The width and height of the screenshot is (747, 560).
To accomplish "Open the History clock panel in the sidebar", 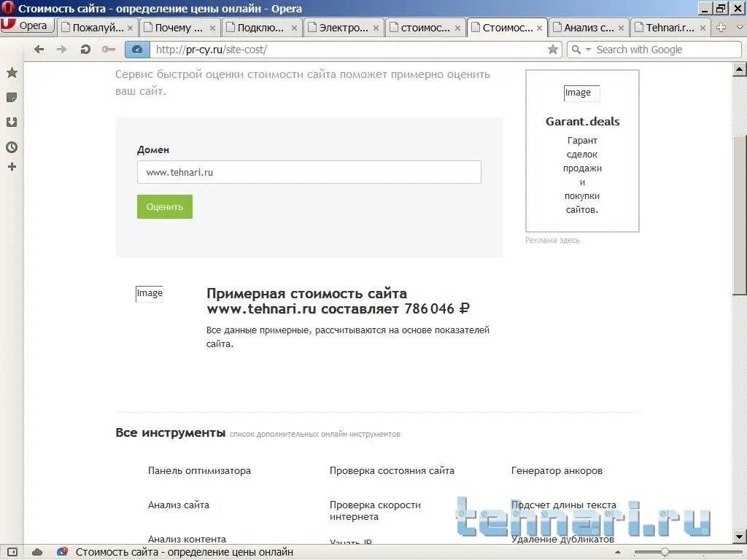I will pyautogui.click(x=12, y=147).
